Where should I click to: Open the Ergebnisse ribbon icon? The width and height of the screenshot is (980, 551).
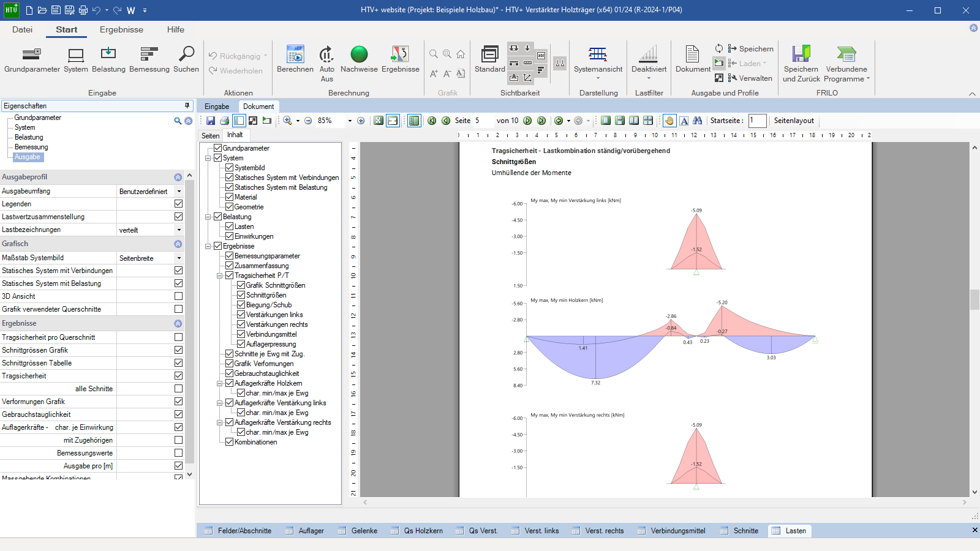click(x=401, y=60)
